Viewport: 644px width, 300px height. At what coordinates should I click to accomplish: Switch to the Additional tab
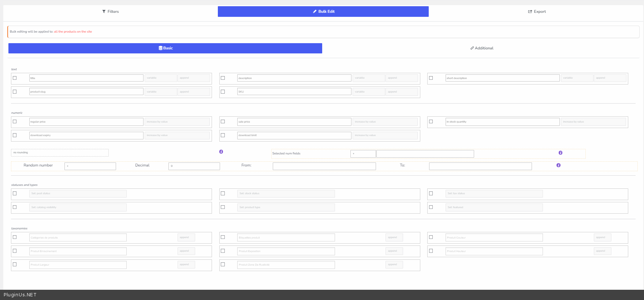pos(482,48)
